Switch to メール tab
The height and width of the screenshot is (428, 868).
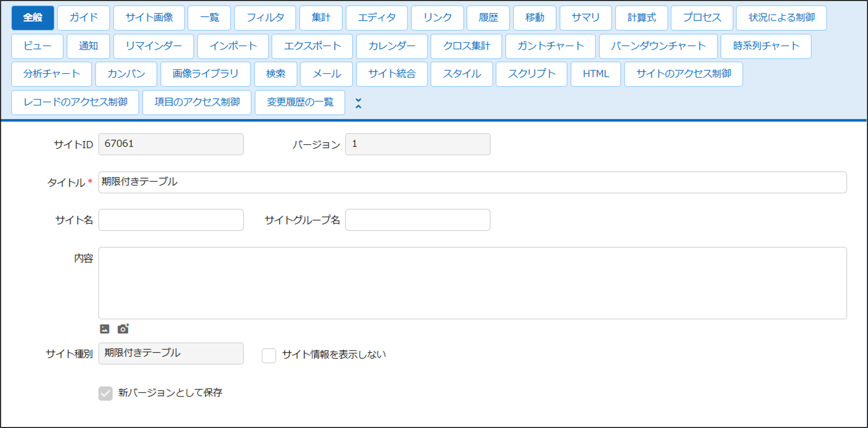[327, 74]
